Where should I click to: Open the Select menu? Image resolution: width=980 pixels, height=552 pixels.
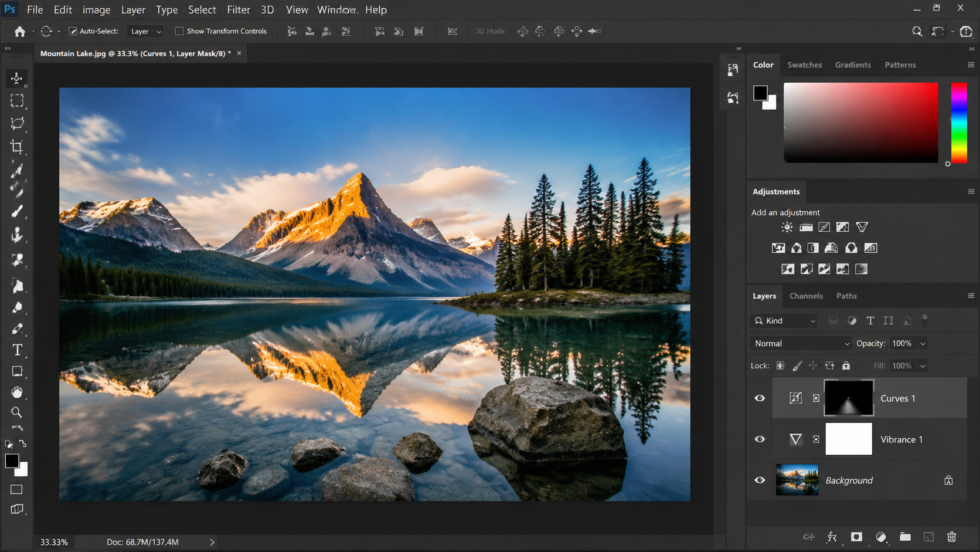202,10
